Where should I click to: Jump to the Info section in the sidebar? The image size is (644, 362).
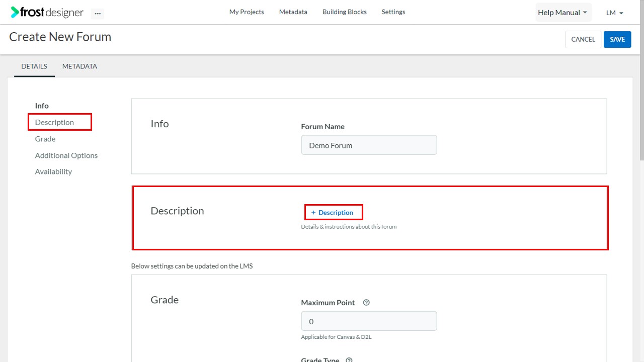coord(42,106)
